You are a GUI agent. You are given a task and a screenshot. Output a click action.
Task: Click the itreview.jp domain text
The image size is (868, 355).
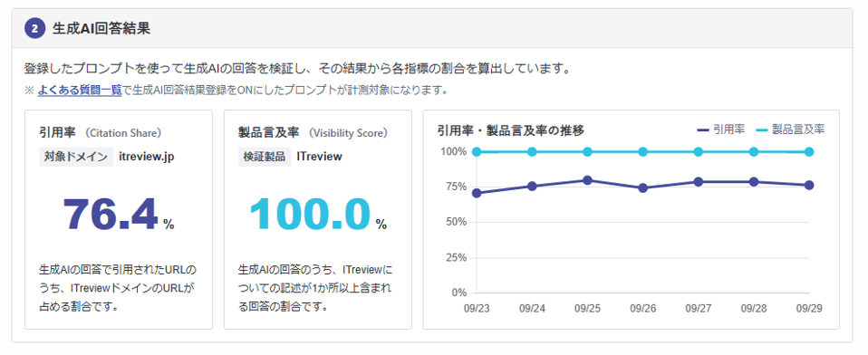(147, 157)
